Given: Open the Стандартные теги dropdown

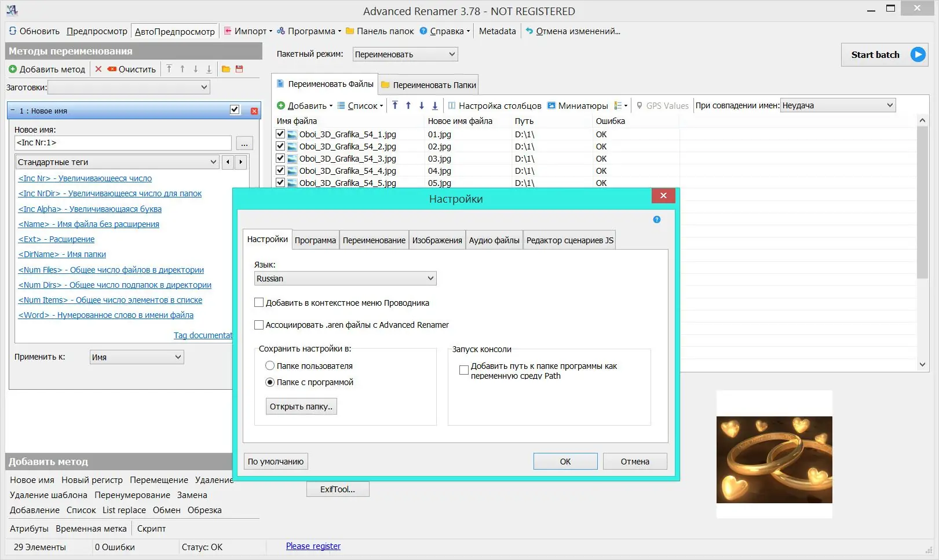Looking at the screenshot, I should point(118,162).
